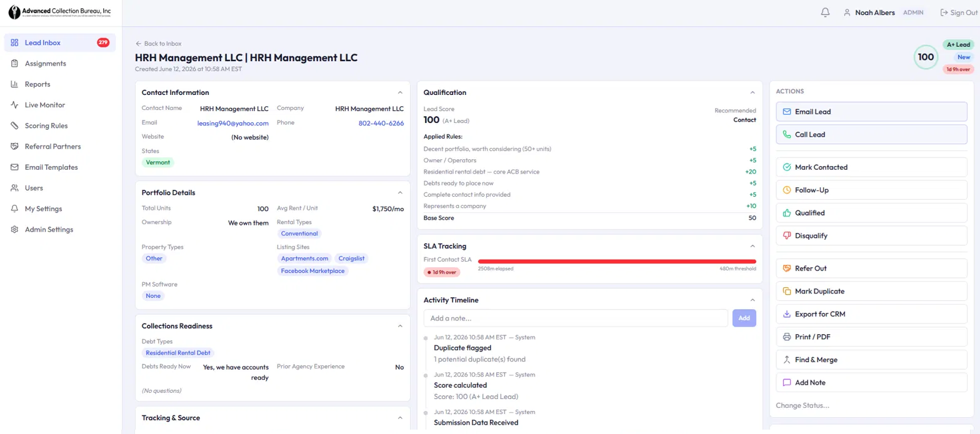Click the Disqualify action button
The image size is (980, 434).
[871, 235]
